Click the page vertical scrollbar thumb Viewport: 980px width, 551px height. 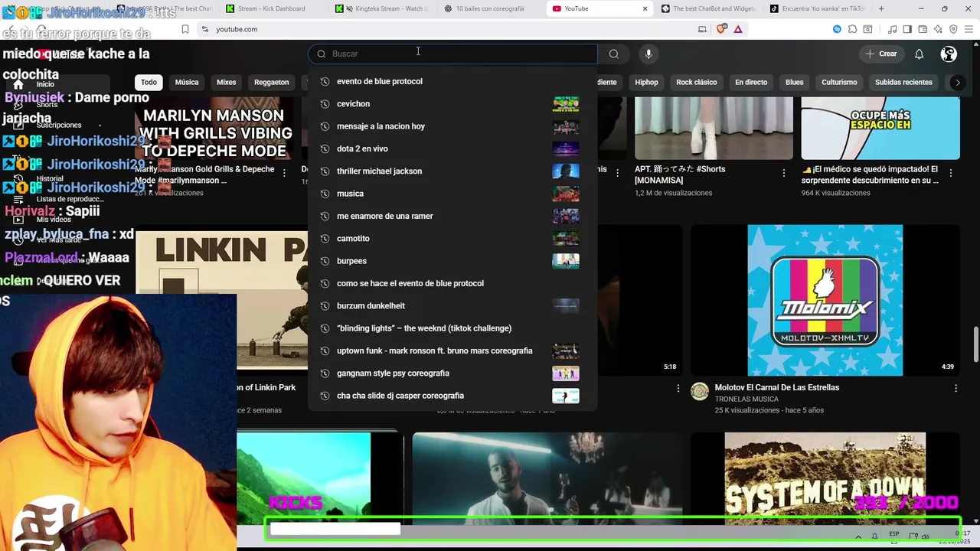975,346
